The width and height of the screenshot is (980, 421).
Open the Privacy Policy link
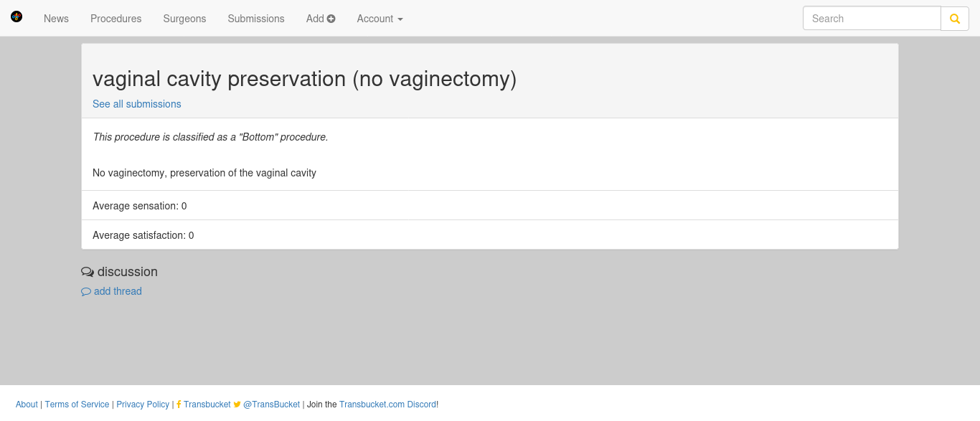click(143, 405)
